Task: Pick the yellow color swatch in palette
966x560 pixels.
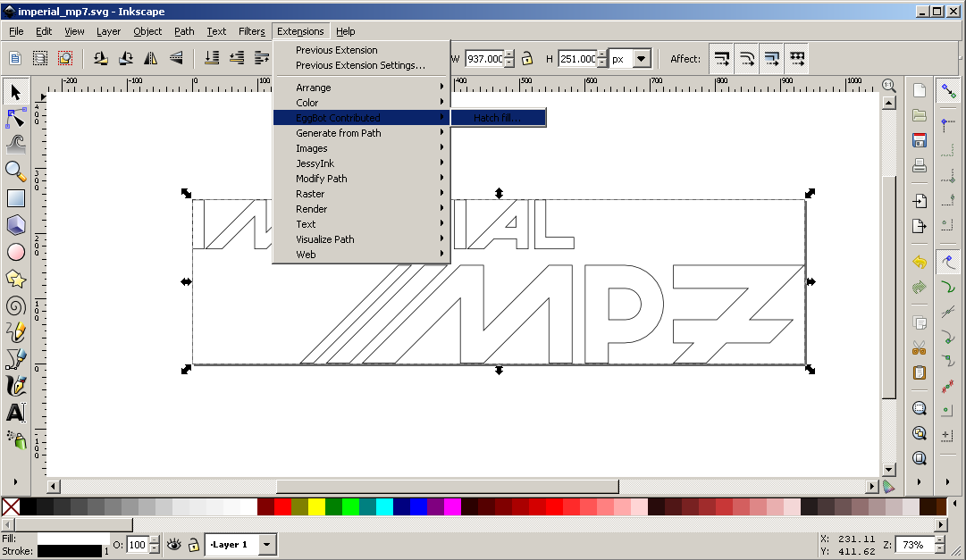Action: click(x=316, y=506)
